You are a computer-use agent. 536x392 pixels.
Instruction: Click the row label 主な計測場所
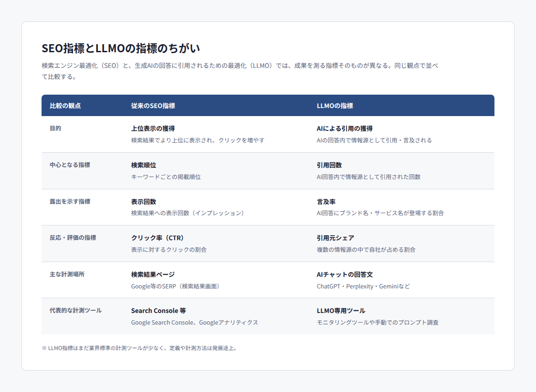67,274
